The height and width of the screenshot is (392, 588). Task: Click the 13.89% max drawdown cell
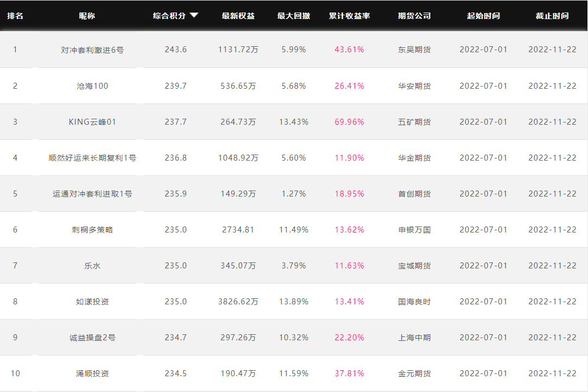point(294,302)
